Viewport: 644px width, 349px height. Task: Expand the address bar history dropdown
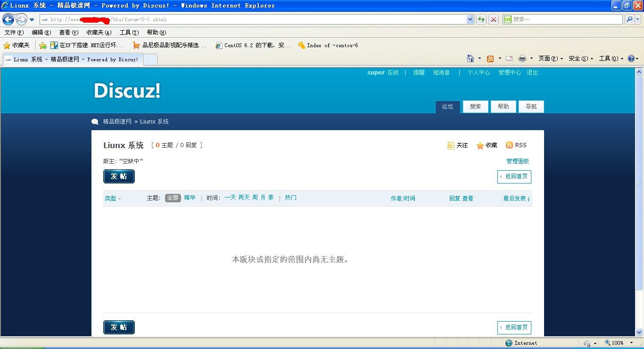(x=470, y=19)
